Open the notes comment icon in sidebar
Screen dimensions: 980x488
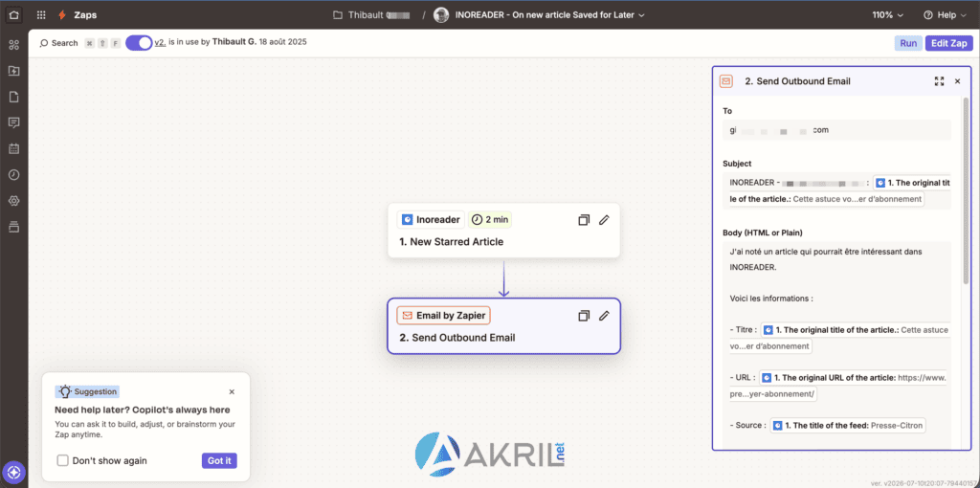click(x=13, y=122)
